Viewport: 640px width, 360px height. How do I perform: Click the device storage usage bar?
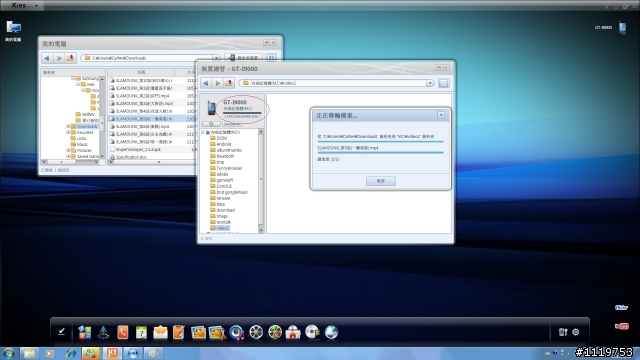point(242,113)
